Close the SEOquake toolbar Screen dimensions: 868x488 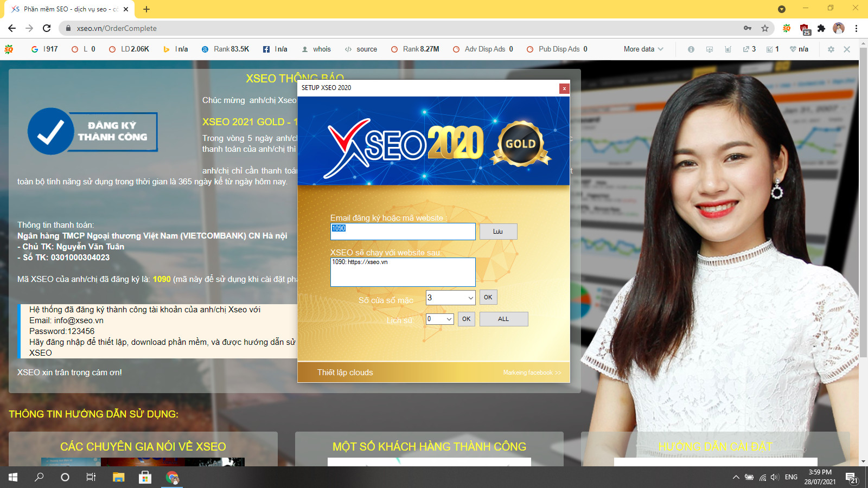[847, 49]
